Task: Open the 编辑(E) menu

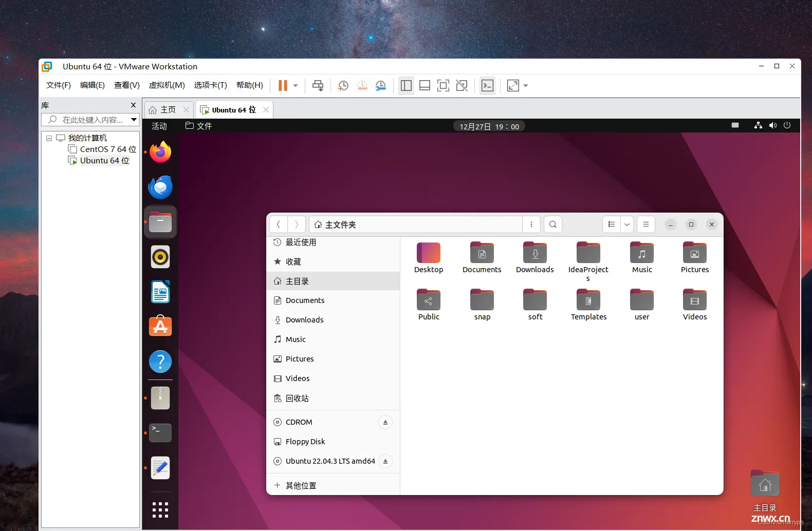Action: point(93,85)
